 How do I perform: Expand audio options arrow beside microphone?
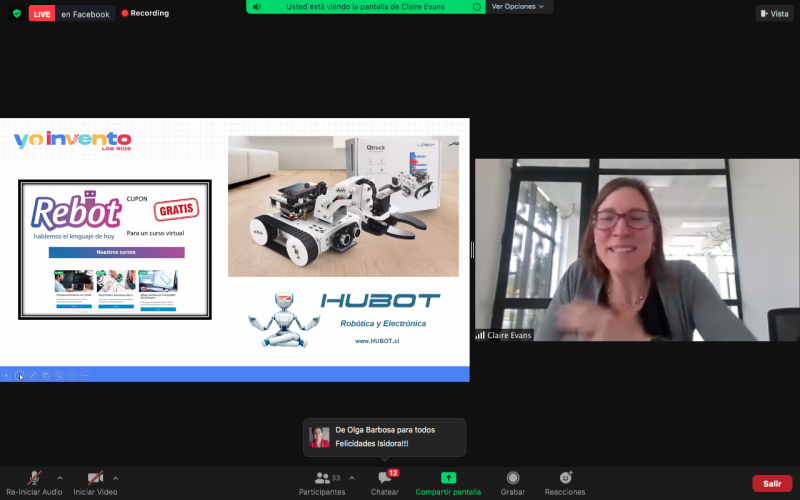tap(60, 478)
